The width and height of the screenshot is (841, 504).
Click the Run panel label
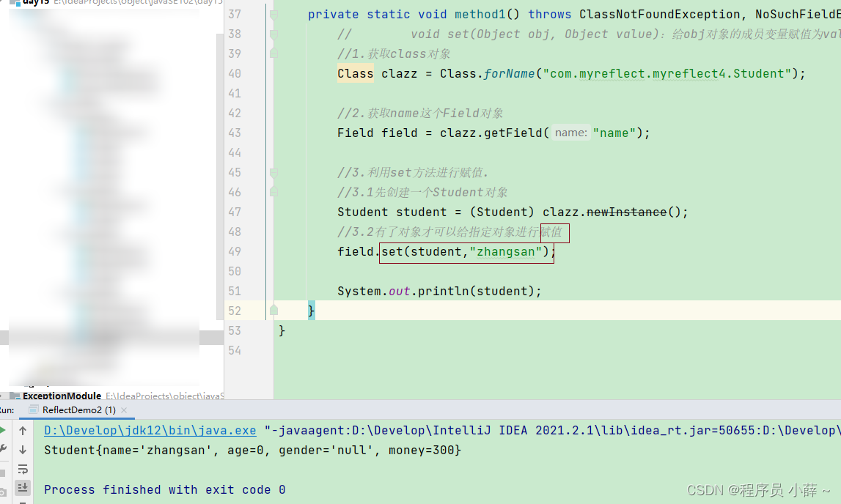point(7,409)
